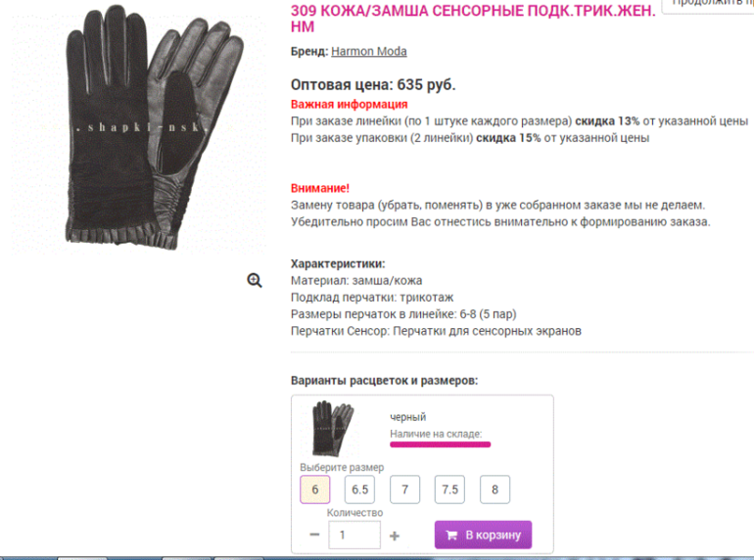This screenshot has height=560, width=754.
Task: Open the Harmon Moda brand link
Action: [x=368, y=51]
